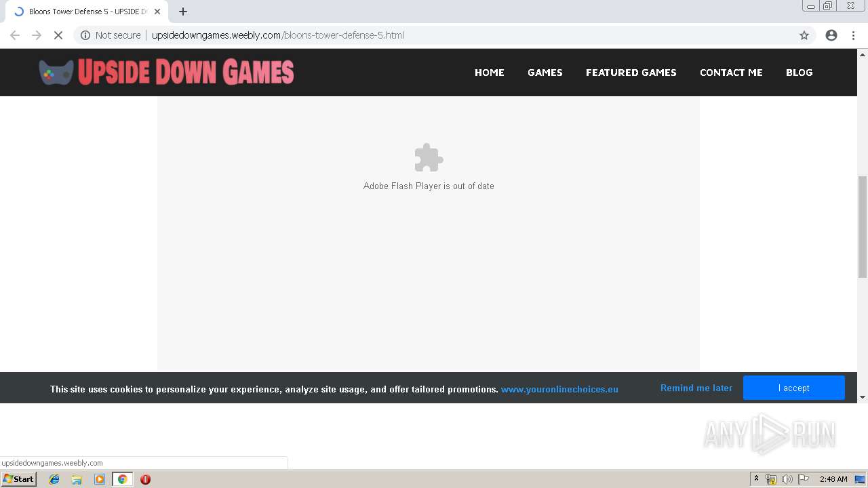Click the Flash plugin puzzle-piece icon
Viewport: 868px width, 488px height.
pos(429,158)
